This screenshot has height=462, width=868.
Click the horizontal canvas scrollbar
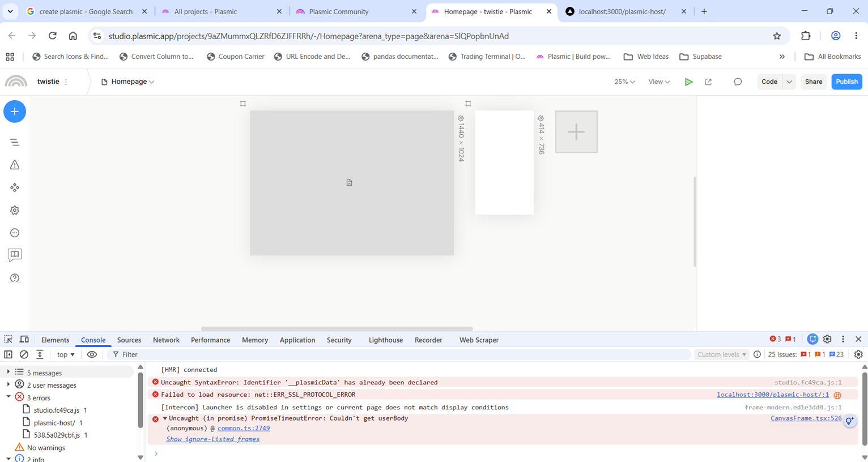click(x=337, y=328)
